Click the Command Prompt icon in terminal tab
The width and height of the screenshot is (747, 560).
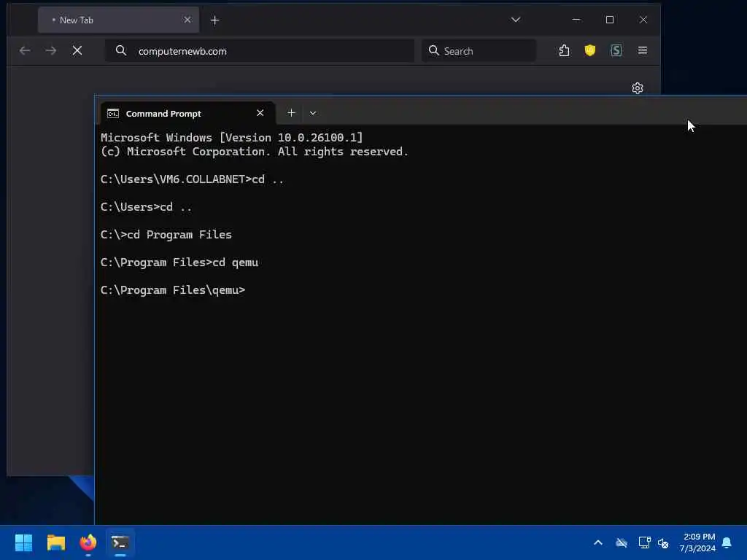[113, 113]
